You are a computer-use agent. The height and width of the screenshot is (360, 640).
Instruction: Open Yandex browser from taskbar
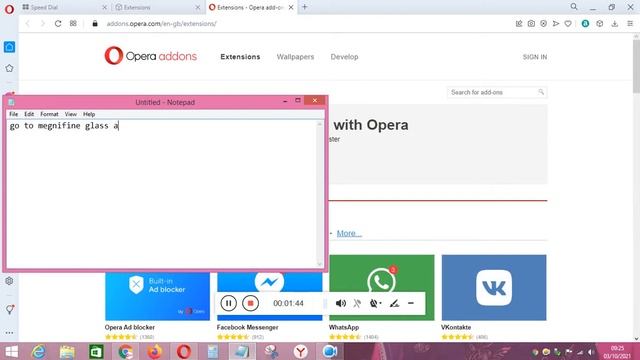pyautogui.click(x=300, y=351)
